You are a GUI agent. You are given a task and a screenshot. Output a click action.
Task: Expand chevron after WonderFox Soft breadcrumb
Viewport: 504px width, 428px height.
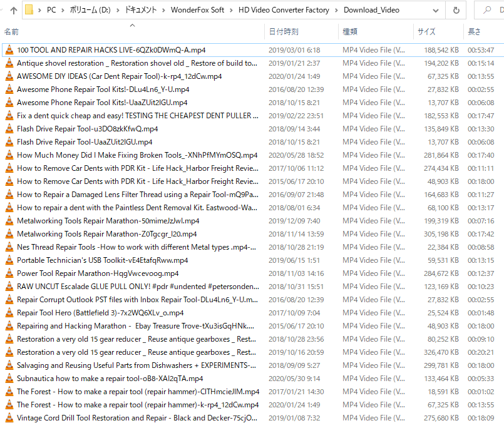coord(230,10)
